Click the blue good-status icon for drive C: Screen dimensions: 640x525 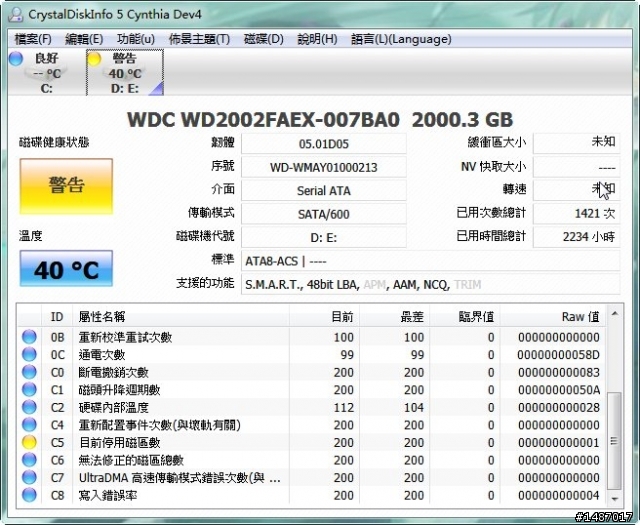[x=16, y=58]
